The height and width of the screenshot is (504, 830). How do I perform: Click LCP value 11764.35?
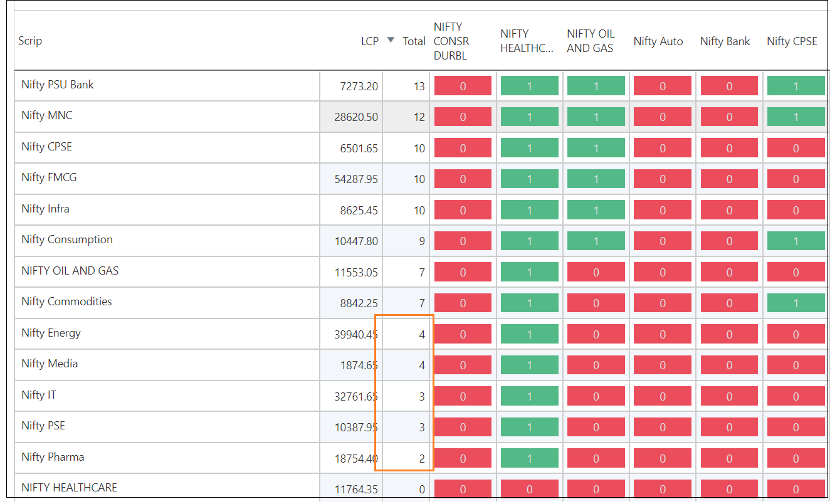(356, 490)
